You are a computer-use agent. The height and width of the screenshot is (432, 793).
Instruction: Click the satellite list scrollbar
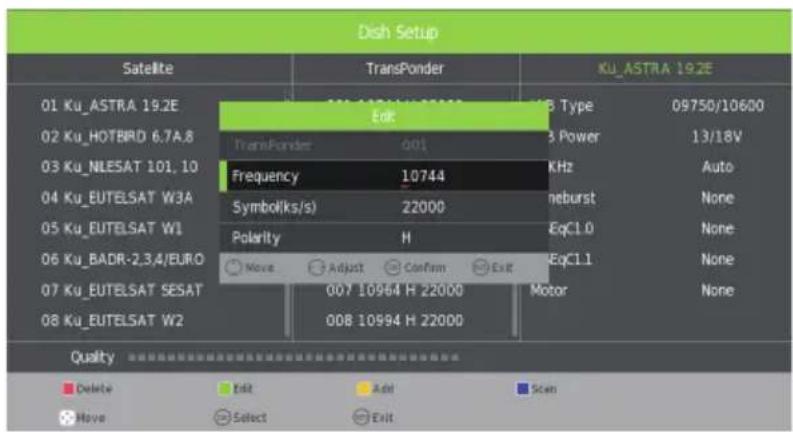pyautogui.click(x=287, y=310)
